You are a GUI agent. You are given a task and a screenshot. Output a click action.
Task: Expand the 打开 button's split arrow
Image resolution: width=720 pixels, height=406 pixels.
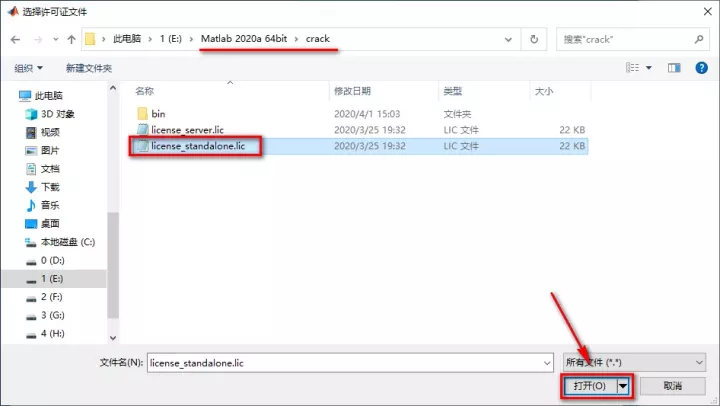[x=623, y=385]
